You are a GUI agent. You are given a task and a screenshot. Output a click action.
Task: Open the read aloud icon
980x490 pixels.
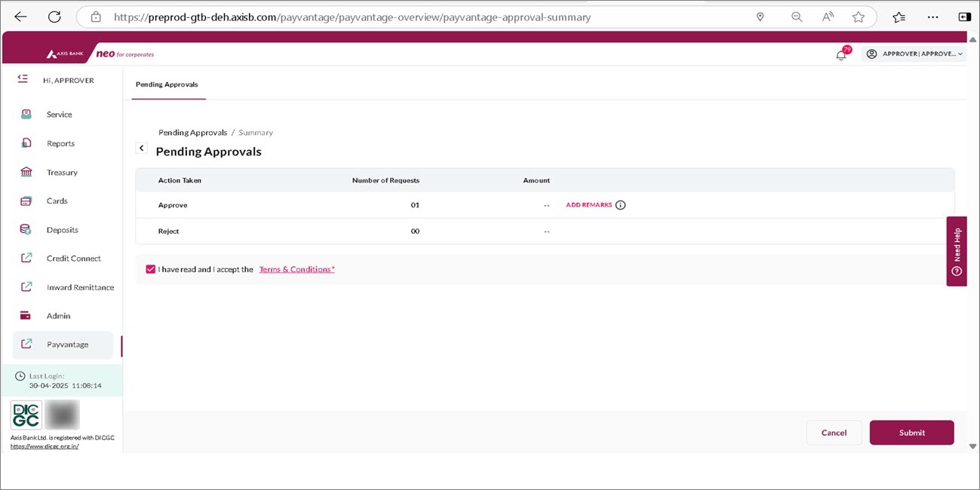pos(828,17)
